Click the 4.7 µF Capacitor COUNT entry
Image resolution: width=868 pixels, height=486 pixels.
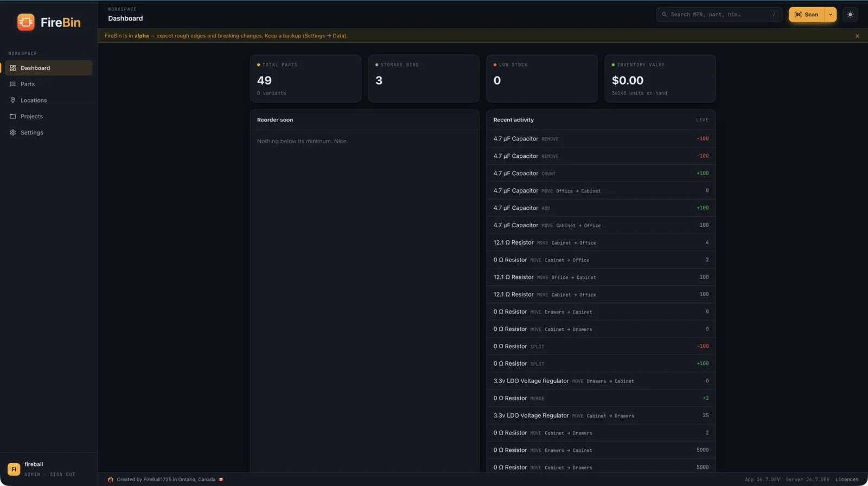601,174
